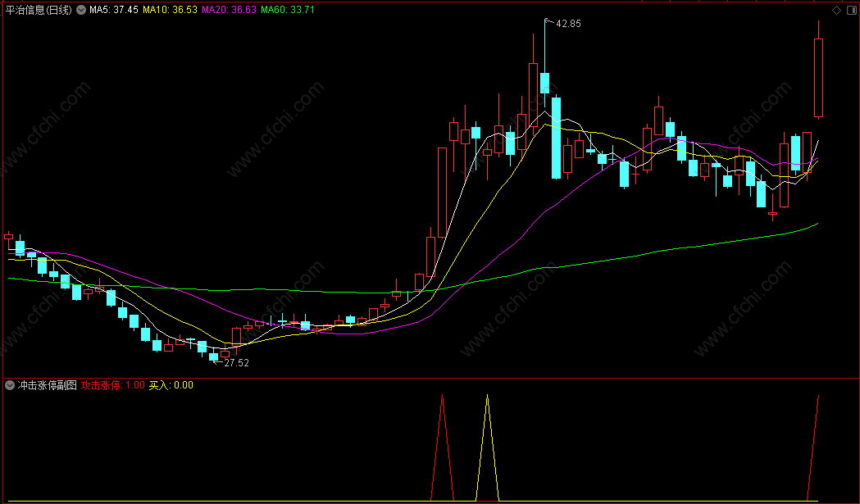Click the diamond icon at top right
Viewport: 860px width, 504px height.
(x=836, y=10)
